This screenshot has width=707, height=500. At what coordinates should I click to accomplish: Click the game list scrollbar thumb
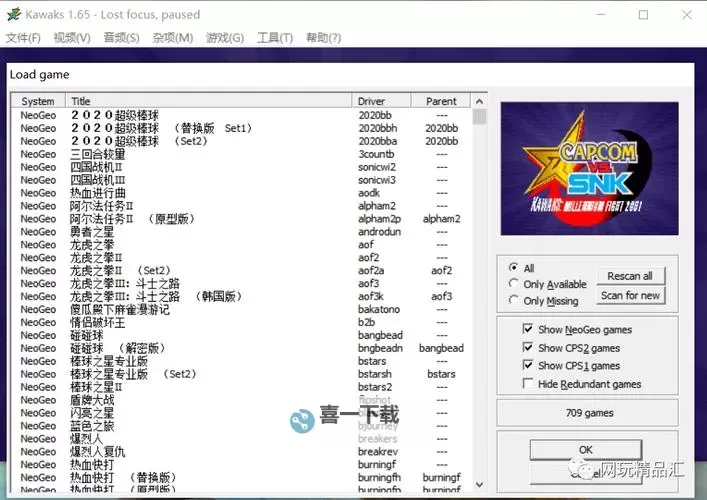tap(479, 116)
